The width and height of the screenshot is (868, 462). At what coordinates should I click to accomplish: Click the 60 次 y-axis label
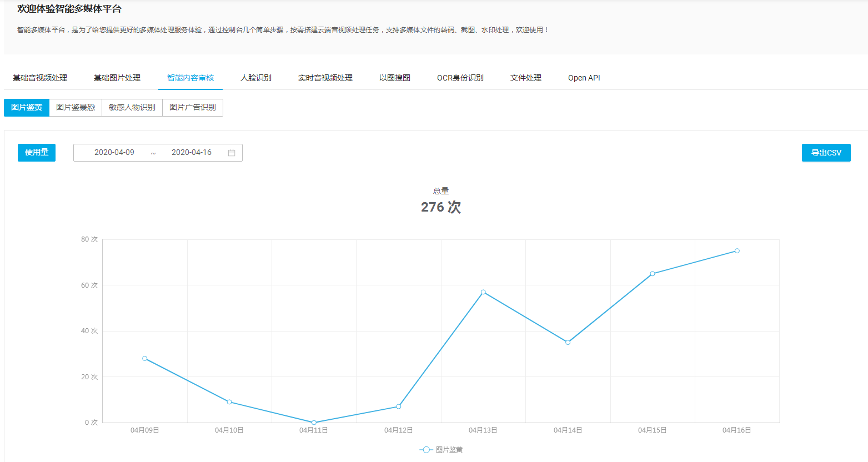[89, 285]
